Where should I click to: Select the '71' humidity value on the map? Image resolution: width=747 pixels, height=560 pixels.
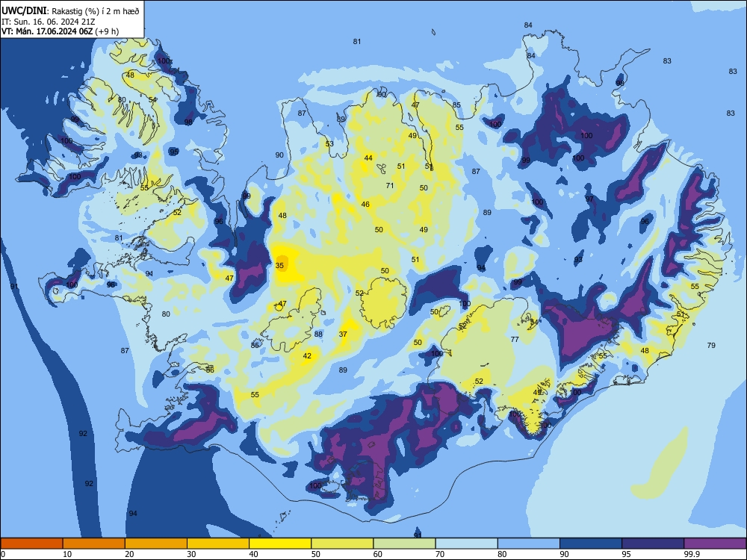tap(390, 185)
